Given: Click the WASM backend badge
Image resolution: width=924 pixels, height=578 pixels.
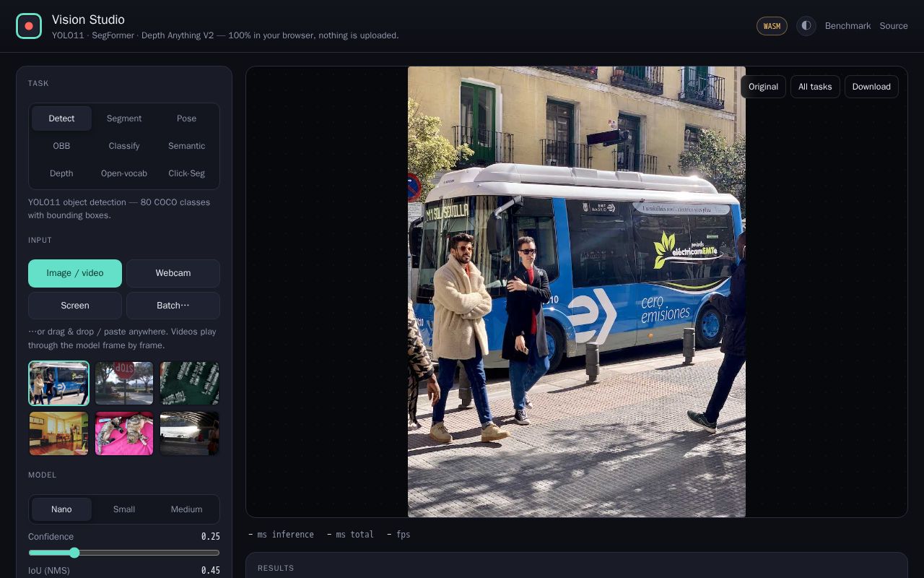Looking at the screenshot, I should tap(772, 26).
